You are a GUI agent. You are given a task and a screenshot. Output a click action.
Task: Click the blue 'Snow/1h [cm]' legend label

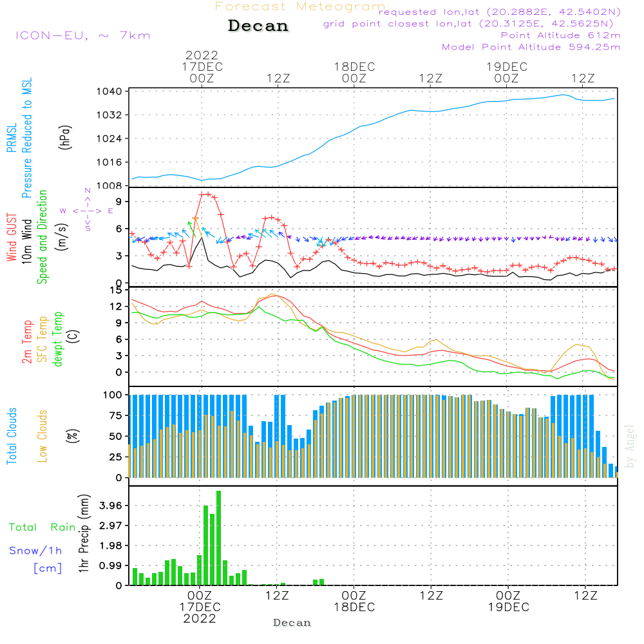35,560
